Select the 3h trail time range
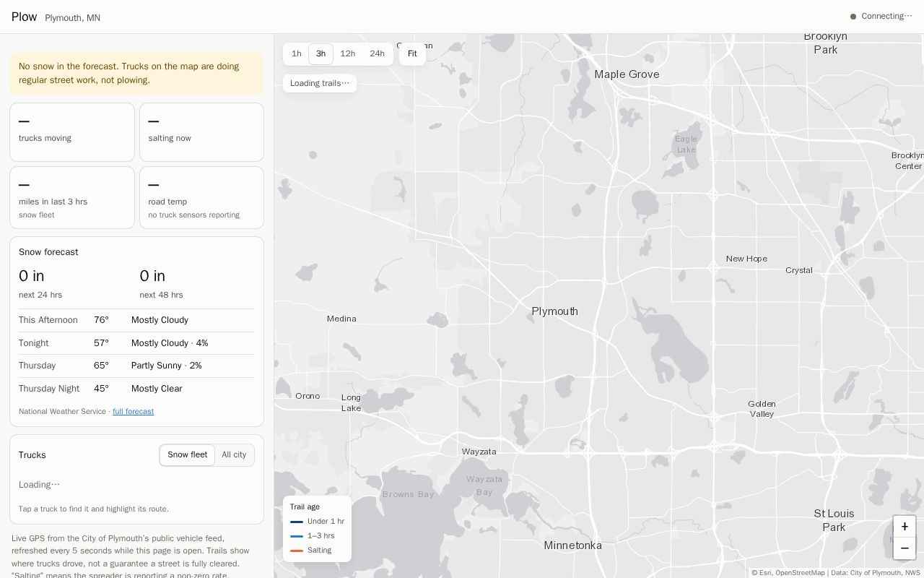Screen dimensions: 924x578 (321, 54)
